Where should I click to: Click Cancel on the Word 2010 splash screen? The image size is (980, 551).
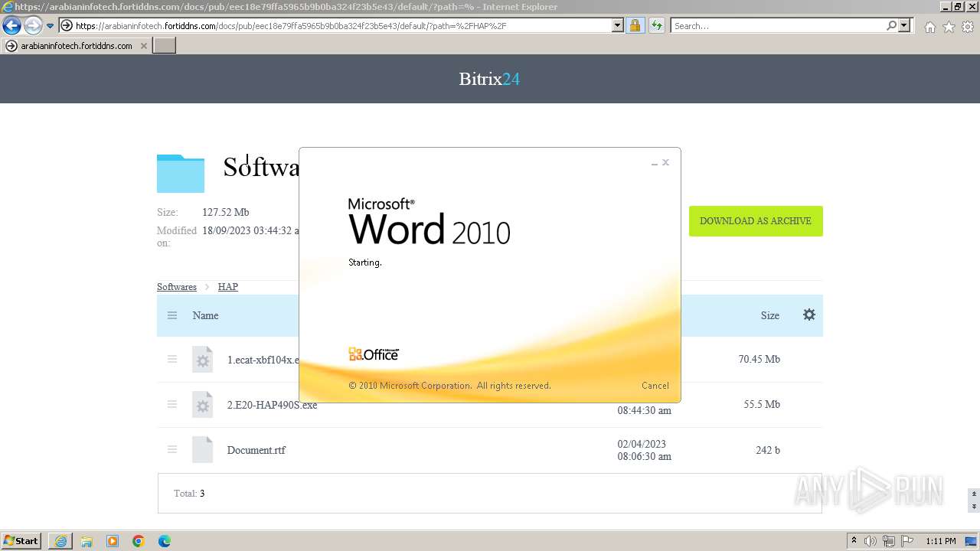point(655,386)
